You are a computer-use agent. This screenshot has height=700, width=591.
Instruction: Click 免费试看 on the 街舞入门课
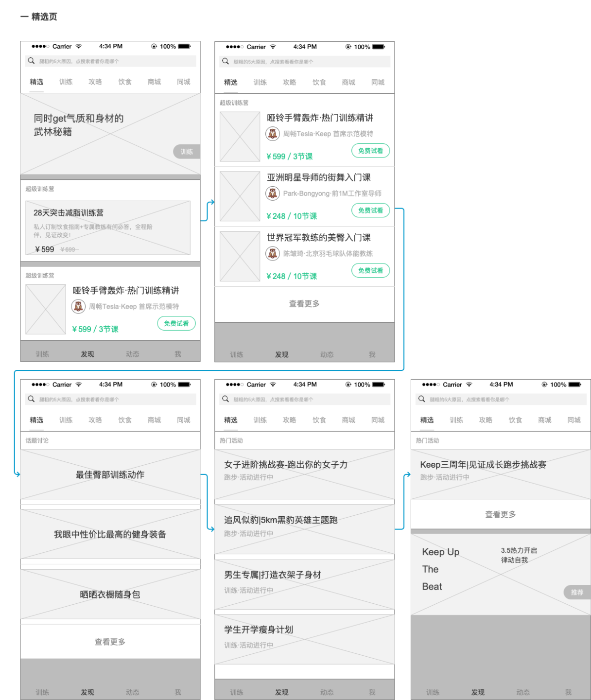click(x=370, y=210)
